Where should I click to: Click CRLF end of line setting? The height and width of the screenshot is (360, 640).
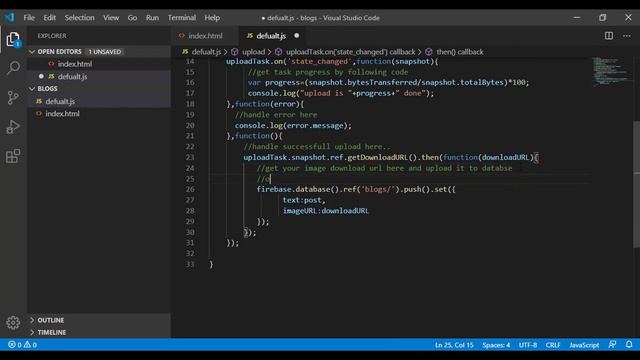(553, 345)
